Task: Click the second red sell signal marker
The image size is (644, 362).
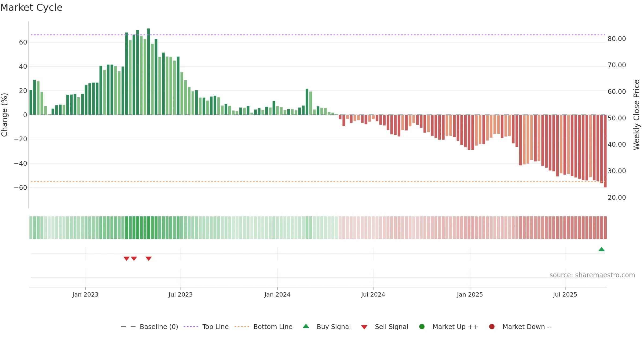Action: (x=134, y=258)
